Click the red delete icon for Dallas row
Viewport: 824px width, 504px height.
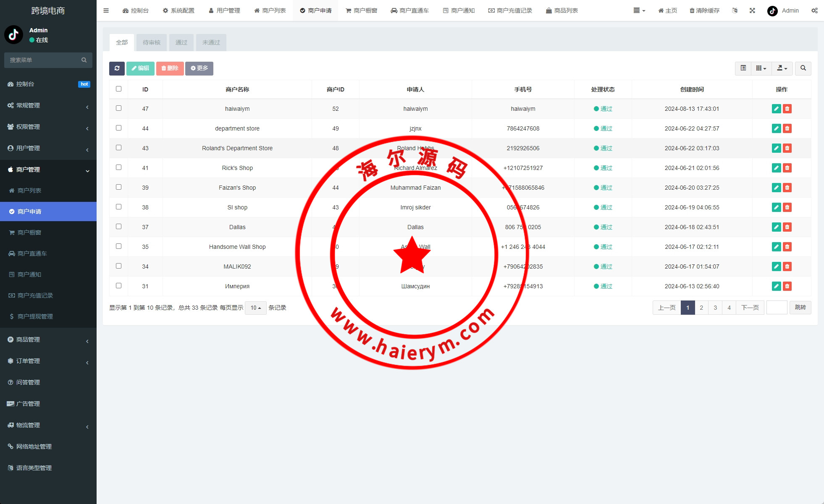(x=787, y=227)
